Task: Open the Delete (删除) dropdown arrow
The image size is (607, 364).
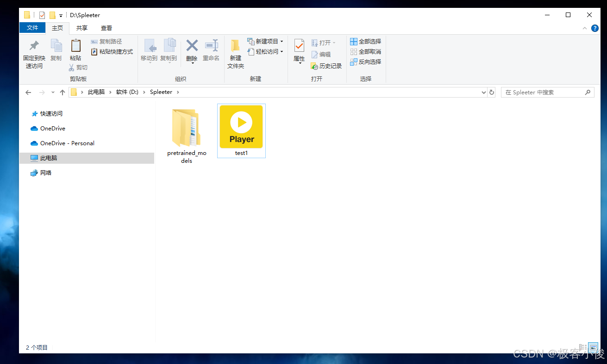Action: [192, 63]
